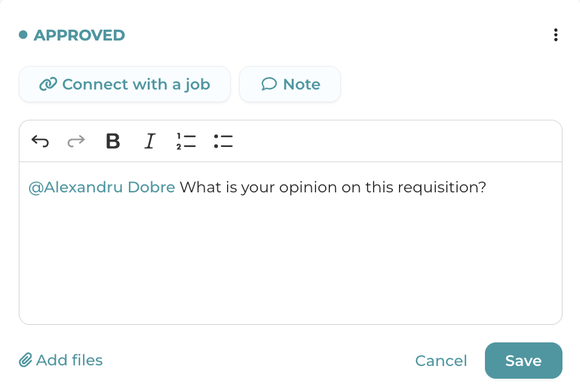Click the speech bubble icon beside Note

(269, 84)
